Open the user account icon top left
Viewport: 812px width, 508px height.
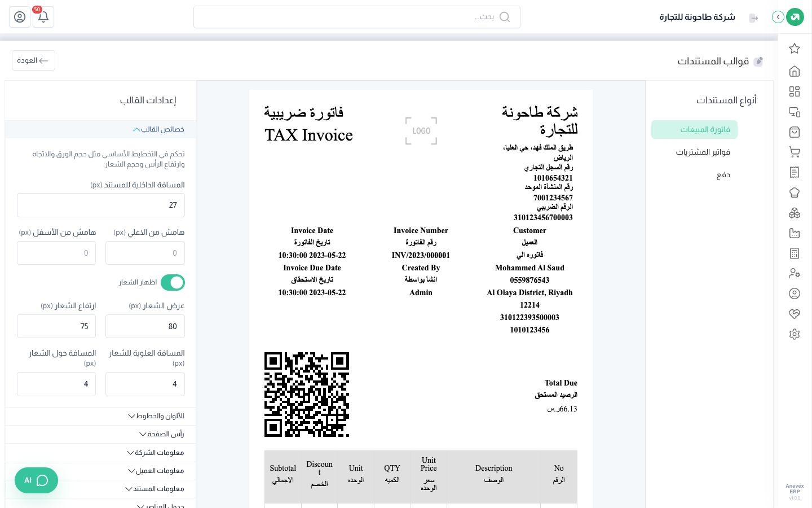click(x=20, y=17)
